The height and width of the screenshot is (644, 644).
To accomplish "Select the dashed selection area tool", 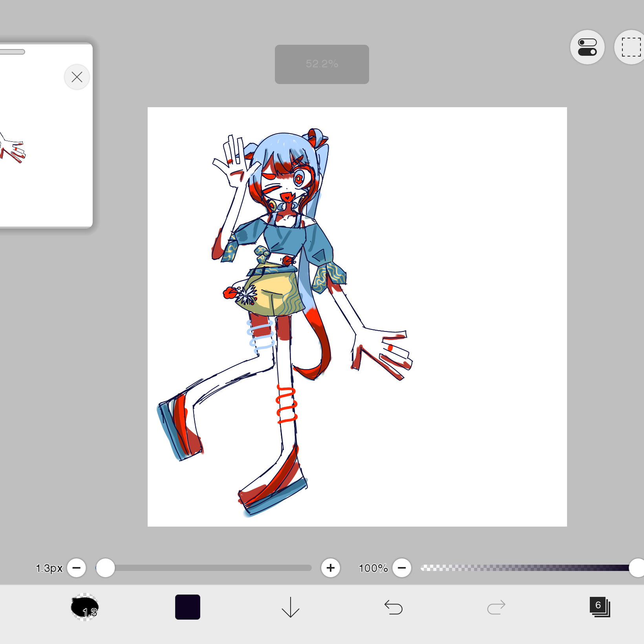I will tap(631, 47).
